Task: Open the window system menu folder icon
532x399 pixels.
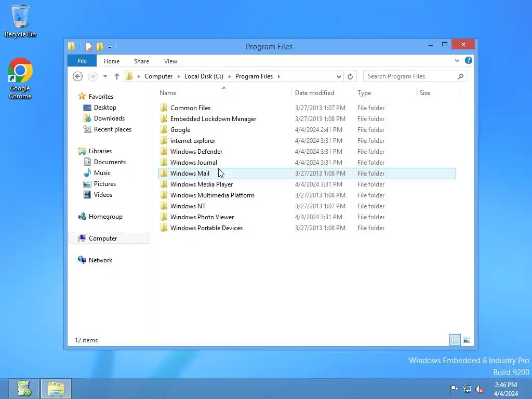Action: click(71, 46)
